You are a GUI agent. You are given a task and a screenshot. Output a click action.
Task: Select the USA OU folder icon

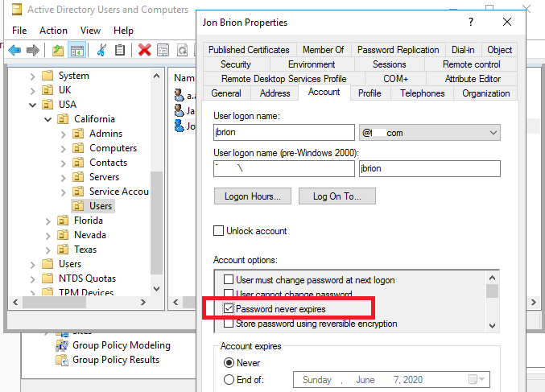[x=47, y=105]
